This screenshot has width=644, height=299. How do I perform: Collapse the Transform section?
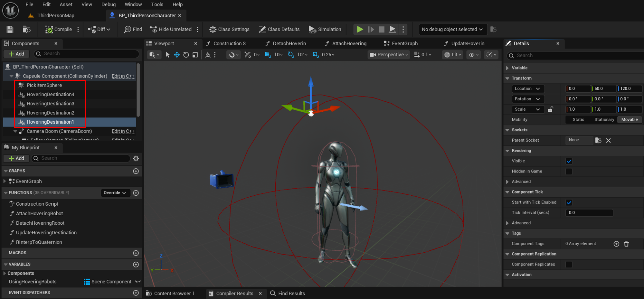(x=507, y=78)
